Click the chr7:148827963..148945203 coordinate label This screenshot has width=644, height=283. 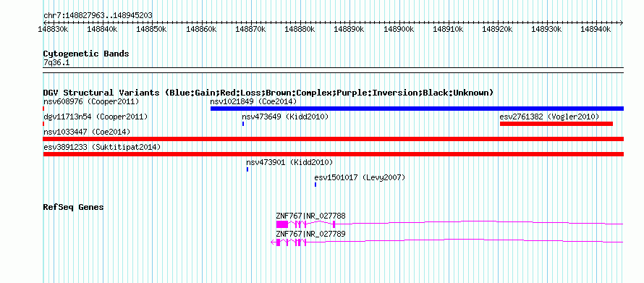coord(98,16)
